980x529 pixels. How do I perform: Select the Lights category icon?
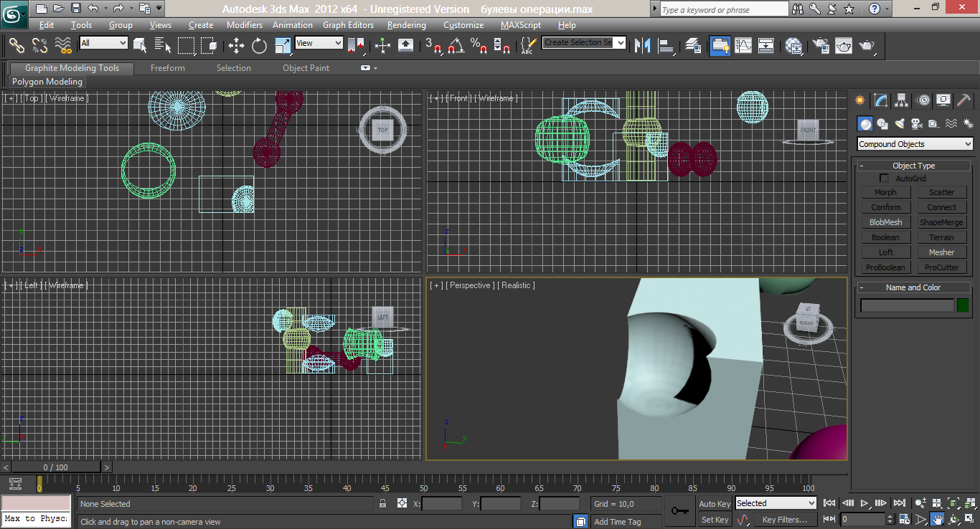click(x=899, y=124)
